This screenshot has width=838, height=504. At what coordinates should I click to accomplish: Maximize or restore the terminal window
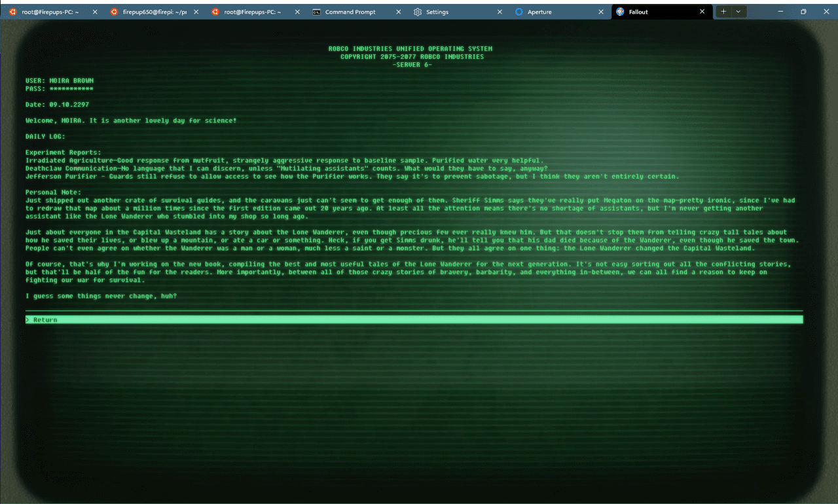pyautogui.click(x=803, y=12)
